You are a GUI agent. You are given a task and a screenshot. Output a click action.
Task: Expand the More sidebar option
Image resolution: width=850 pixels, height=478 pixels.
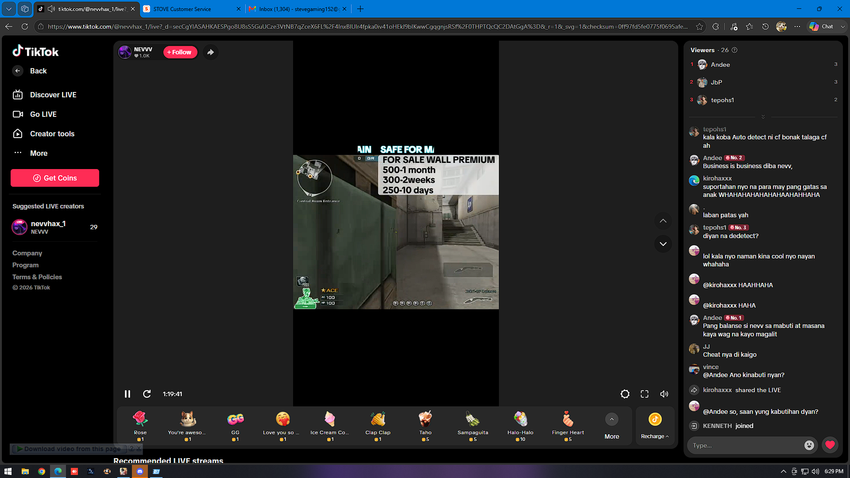(x=30, y=153)
